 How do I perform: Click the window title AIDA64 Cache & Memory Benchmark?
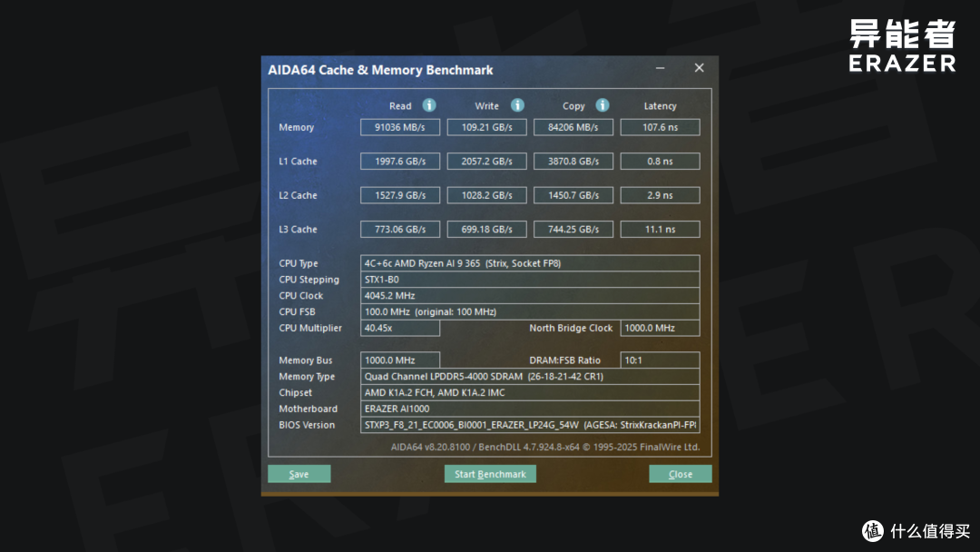click(380, 70)
